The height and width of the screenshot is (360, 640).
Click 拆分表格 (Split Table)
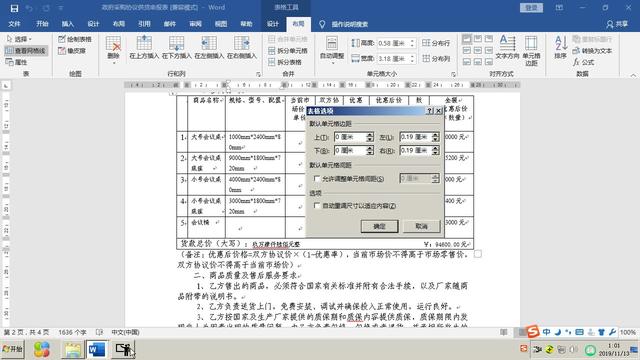[x=285, y=62]
